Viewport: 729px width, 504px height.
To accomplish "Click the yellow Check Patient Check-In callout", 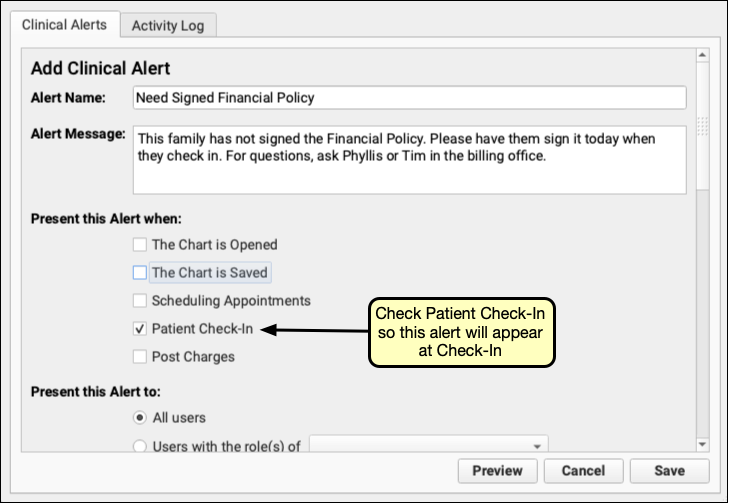I will pos(463,333).
